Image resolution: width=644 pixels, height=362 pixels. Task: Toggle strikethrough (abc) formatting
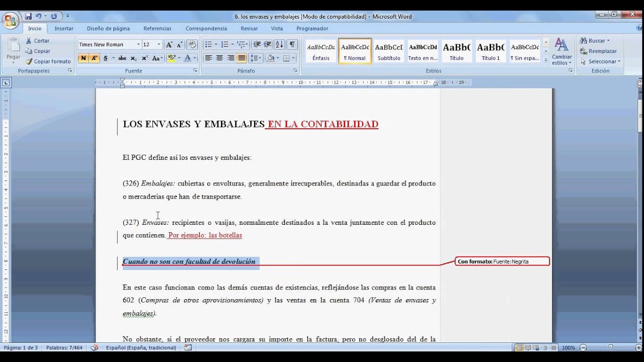pyautogui.click(x=122, y=58)
